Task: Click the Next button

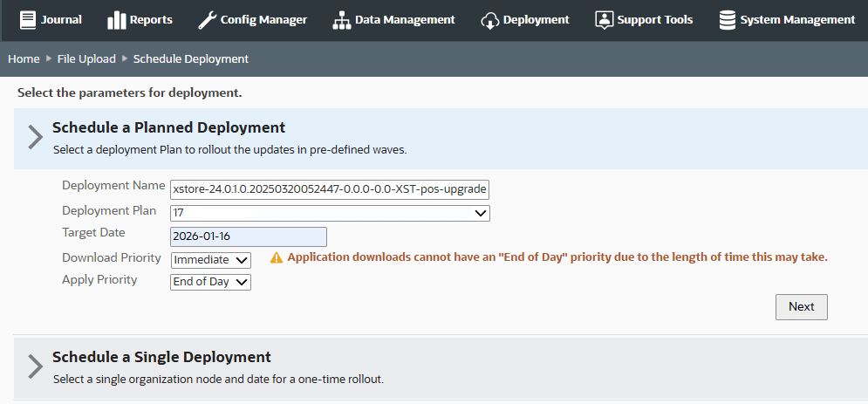Action: coord(802,307)
